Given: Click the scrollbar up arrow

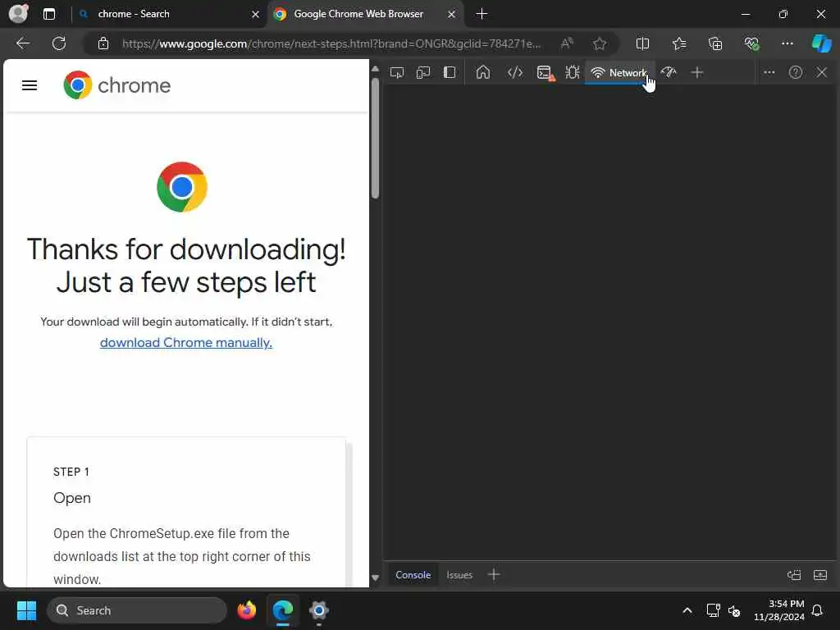Looking at the screenshot, I should [375, 69].
